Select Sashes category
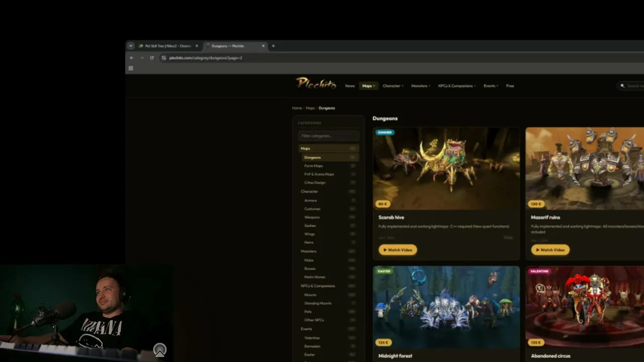Viewport: 644px width, 362px height. [330, 226]
